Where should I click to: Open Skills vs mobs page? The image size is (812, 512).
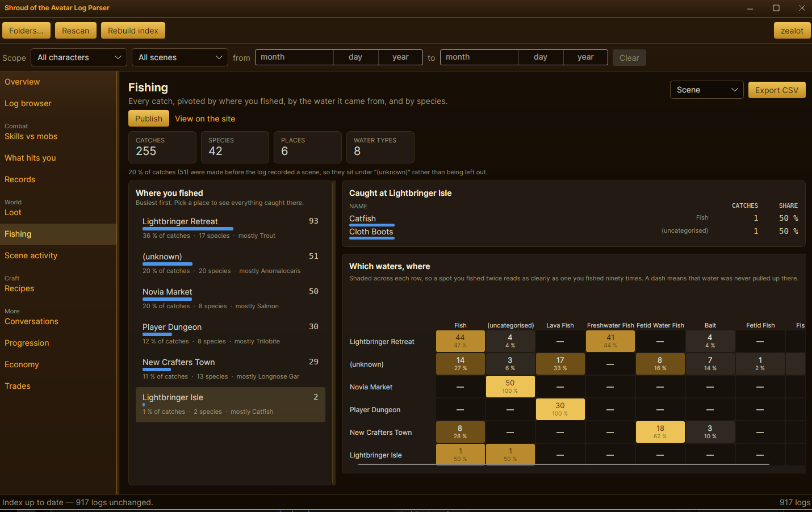click(x=58, y=136)
